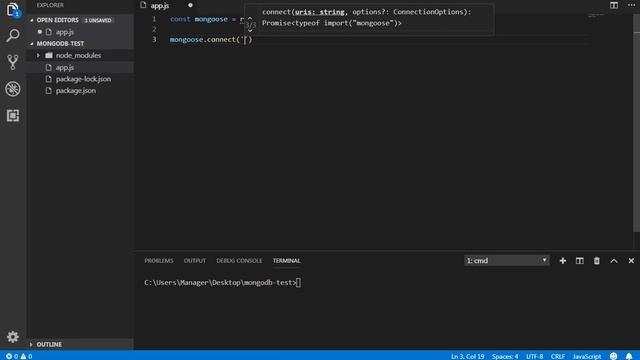640x360 pixels.
Task: Open the terminal selector dropdown 1: cmd
Action: (507, 261)
